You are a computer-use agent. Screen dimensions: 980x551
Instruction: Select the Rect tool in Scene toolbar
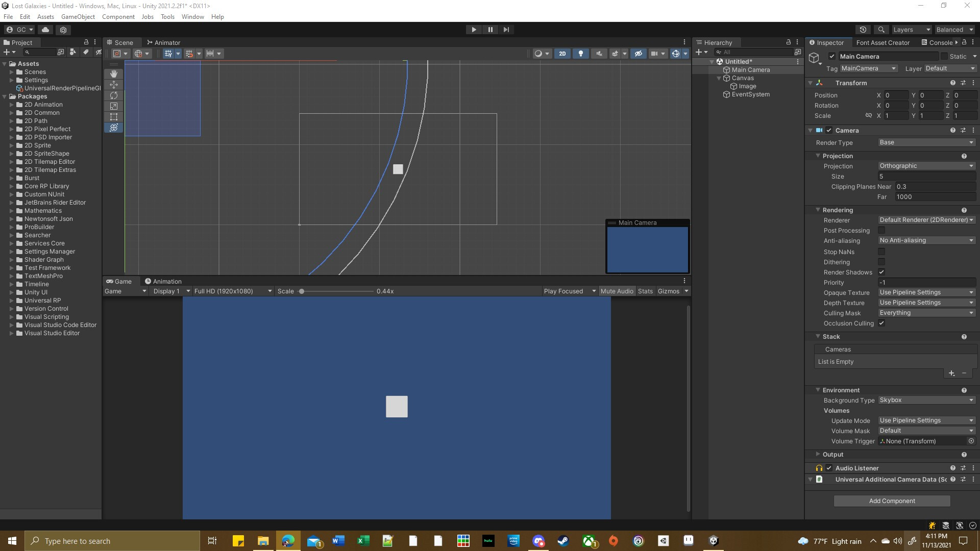tap(113, 117)
